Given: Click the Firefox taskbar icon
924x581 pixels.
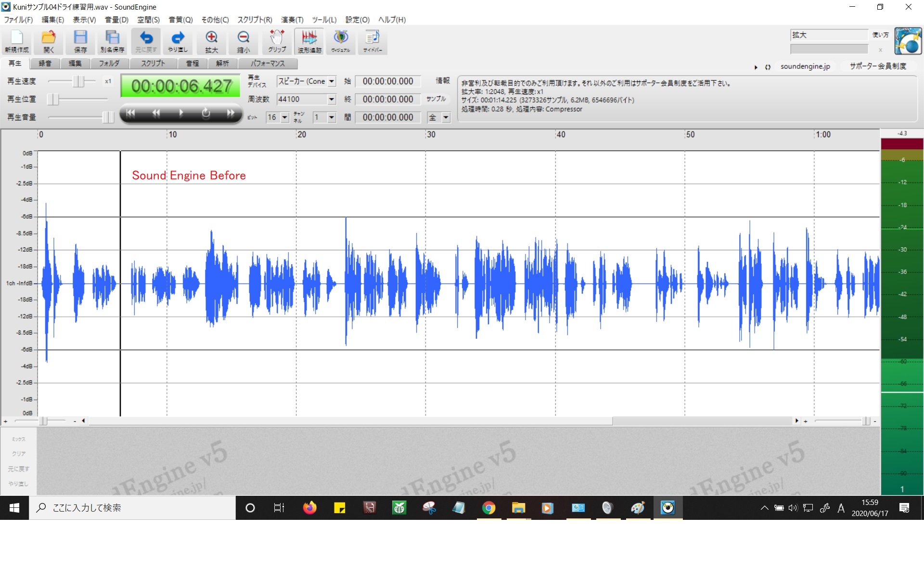Looking at the screenshot, I should (310, 508).
